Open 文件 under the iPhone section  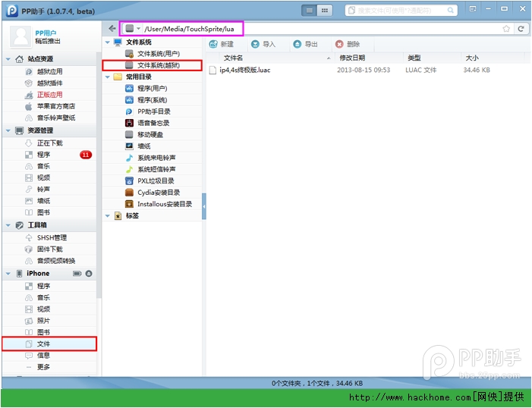43,344
